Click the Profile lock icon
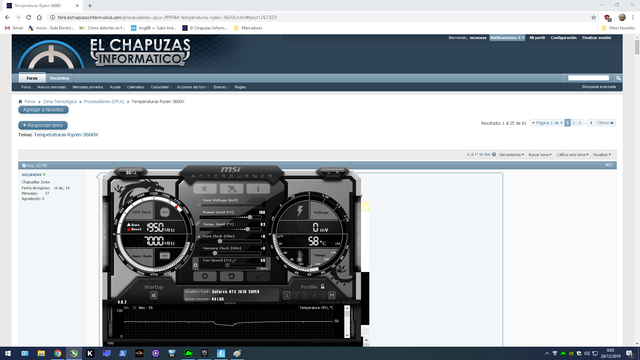 [x=322, y=287]
